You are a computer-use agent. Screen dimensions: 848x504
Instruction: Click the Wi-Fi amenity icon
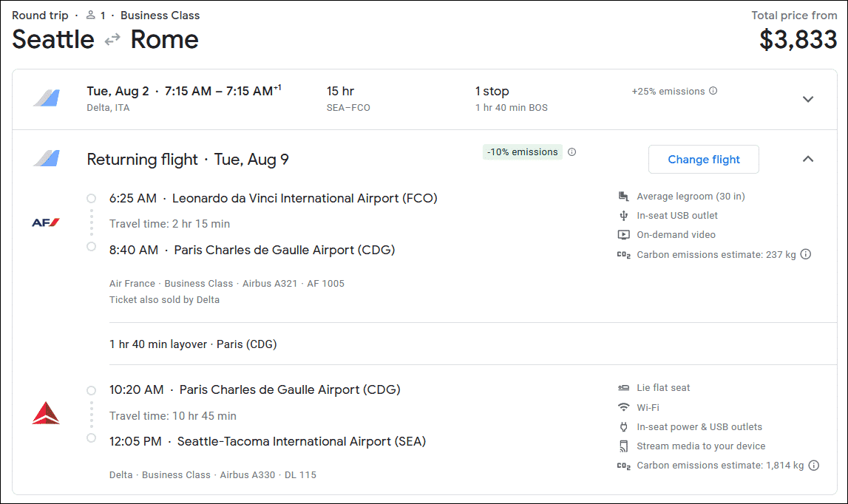[x=623, y=407]
